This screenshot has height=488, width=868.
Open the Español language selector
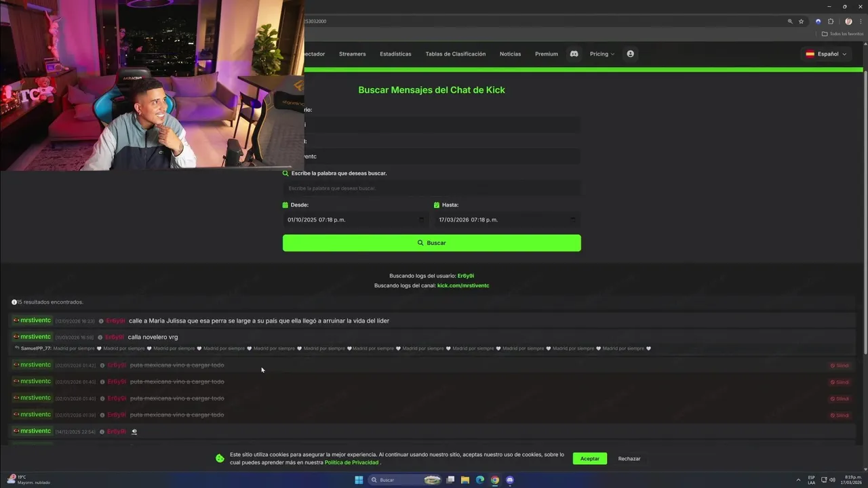click(x=826, y=54)
